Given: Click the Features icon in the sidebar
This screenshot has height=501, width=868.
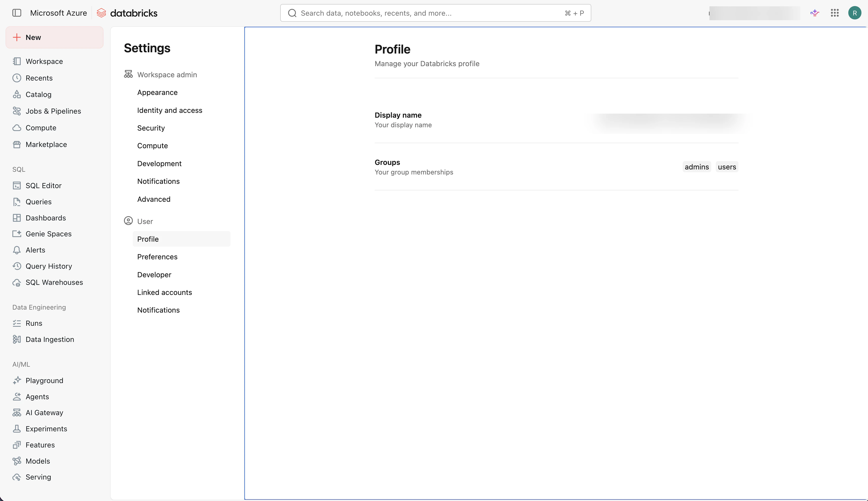Looking at the screenshot, I should tap(16, 445).
